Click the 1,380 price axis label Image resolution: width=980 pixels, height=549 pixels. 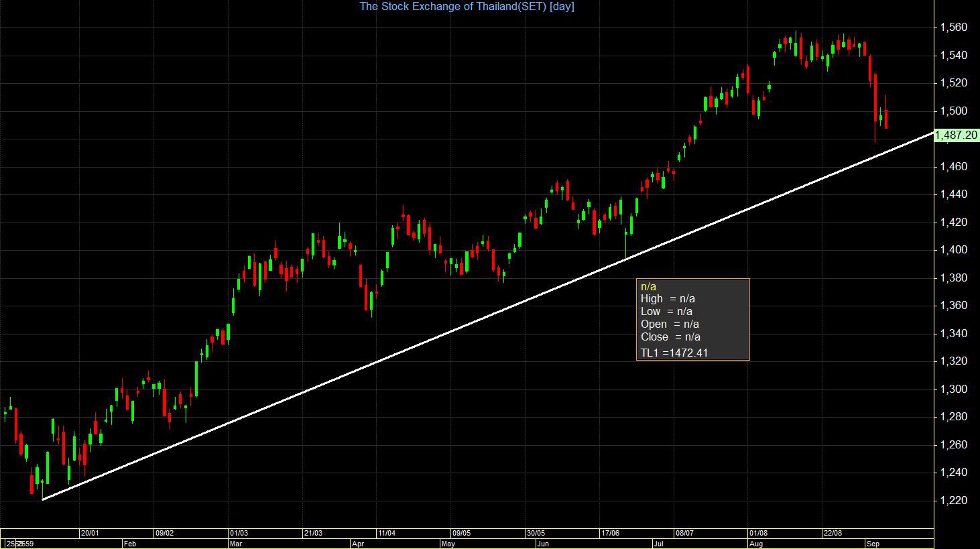pyautogui.click(x=953, y=278)
